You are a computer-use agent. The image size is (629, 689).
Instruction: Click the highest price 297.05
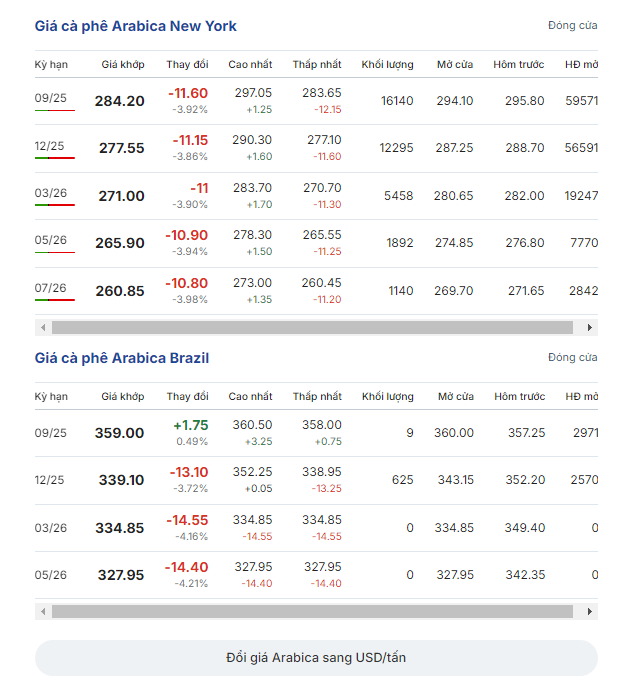pos(253,93)
